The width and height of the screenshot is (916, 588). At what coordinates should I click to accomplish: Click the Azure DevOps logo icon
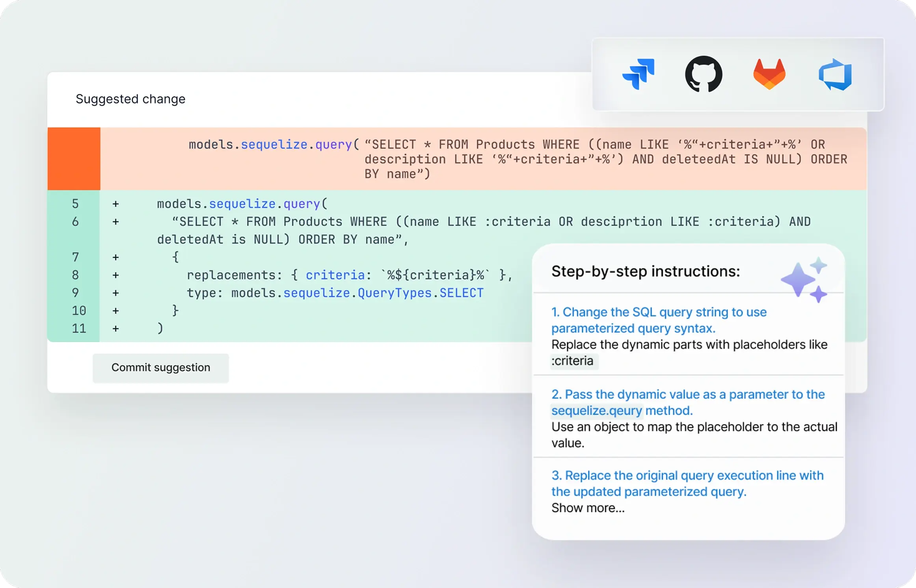pyautogui.click(x=835, y=74)
